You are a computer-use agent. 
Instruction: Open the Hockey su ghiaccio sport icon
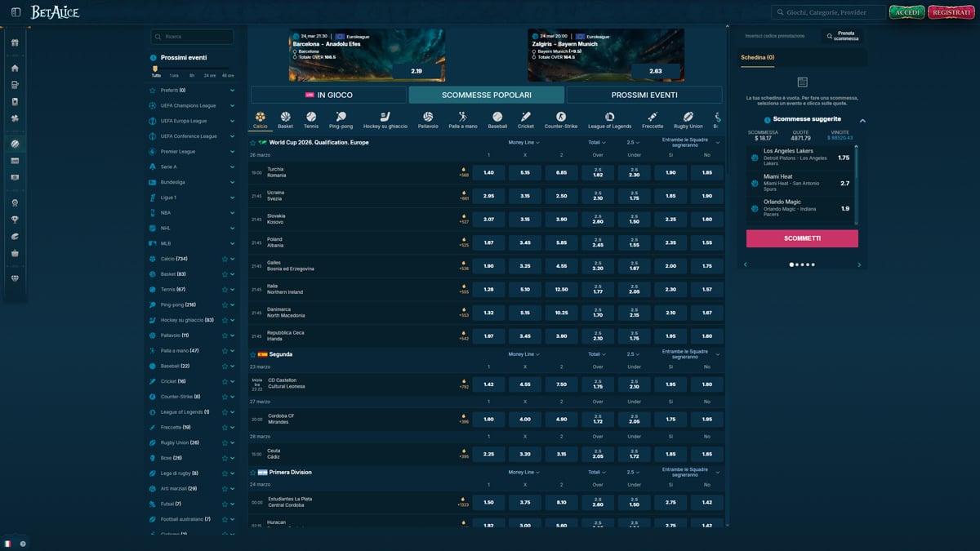(384, 117)
